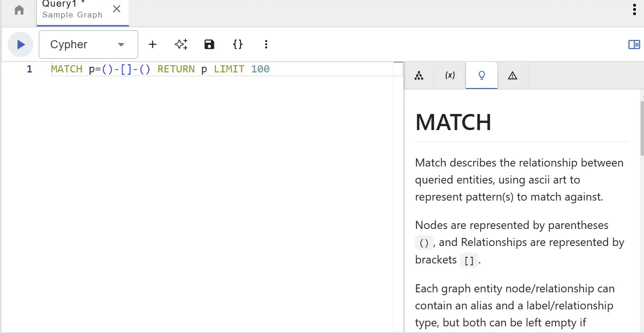Switch to the parameters (x) tab
This screenshot has height=333, width=644.
pyautogui.click(x=450, y=75)
